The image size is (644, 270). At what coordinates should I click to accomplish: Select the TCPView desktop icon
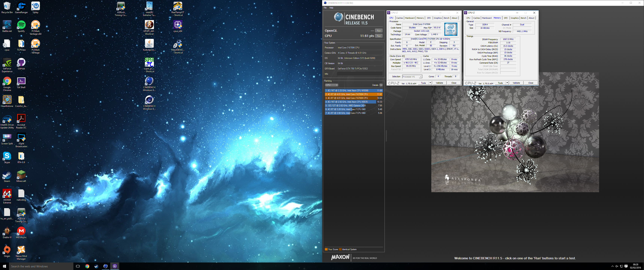click(x=21, y=45)
